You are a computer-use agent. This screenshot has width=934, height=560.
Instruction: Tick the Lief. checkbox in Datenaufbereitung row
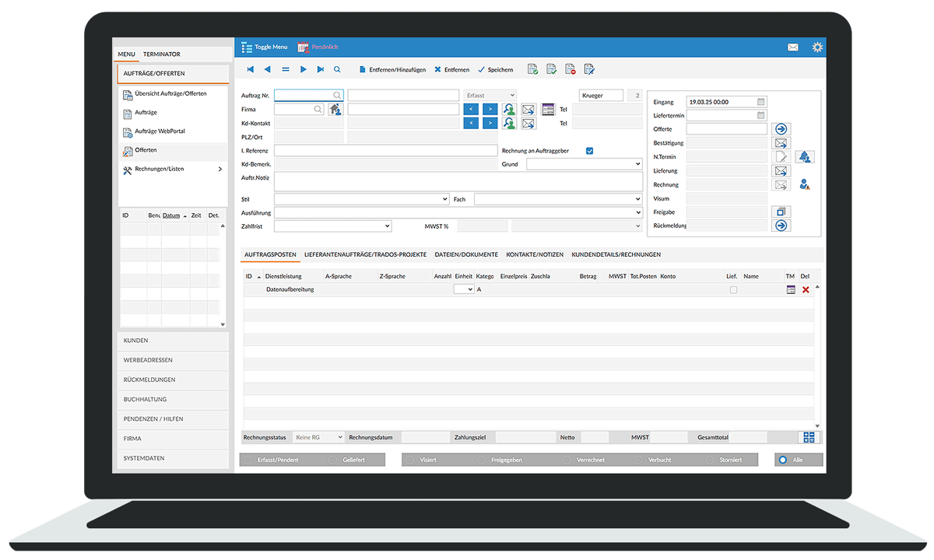(x=733, y=289)
